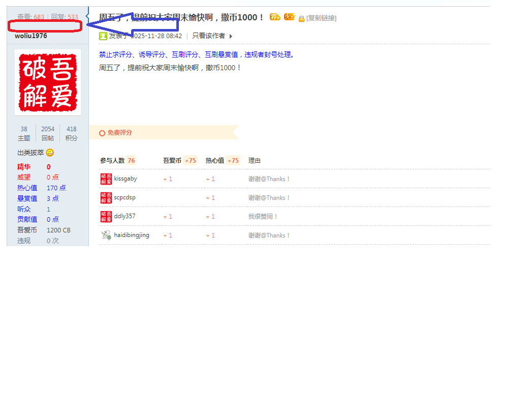Click the green poster icon before 发表于

103,36
